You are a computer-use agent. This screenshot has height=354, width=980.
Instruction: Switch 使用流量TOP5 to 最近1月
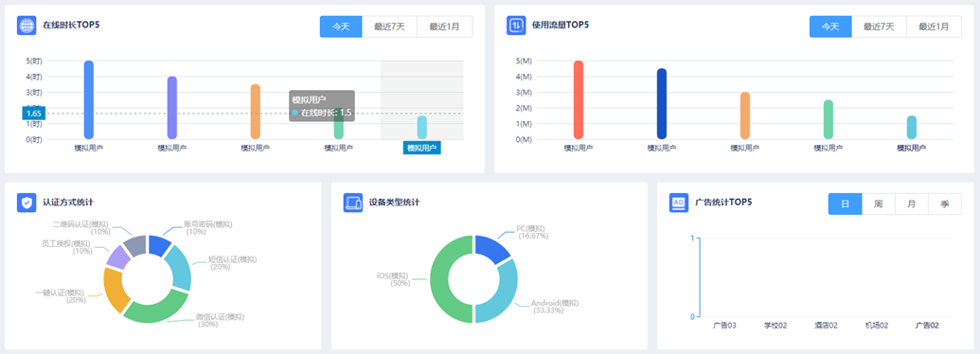[x=934, y=27]
